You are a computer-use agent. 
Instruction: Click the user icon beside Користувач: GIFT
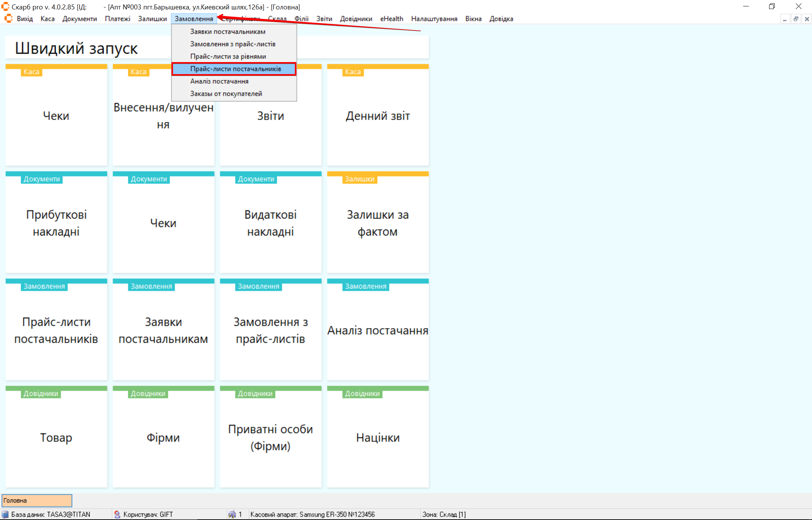(x=117, y=514)
